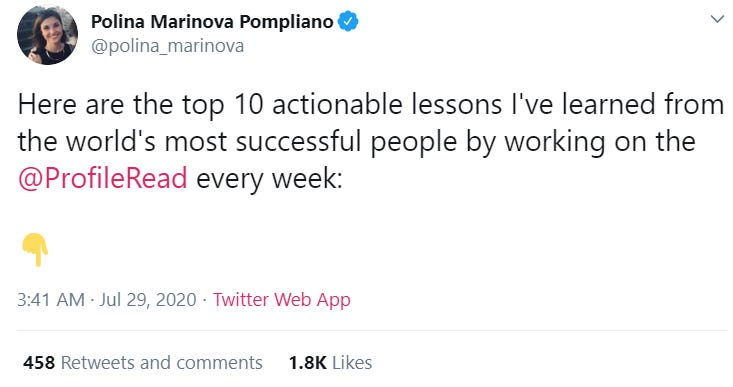Open the @ProfileRead mention

pyautogui.click(x=102, y=178)
